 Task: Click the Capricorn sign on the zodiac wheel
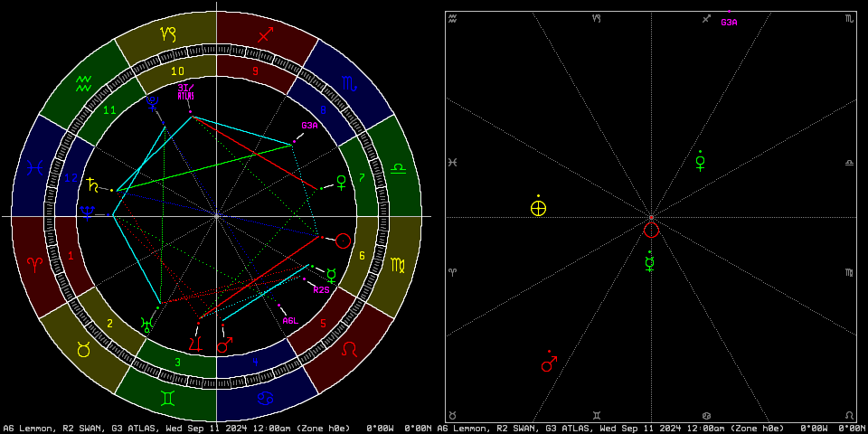point(168,35)
